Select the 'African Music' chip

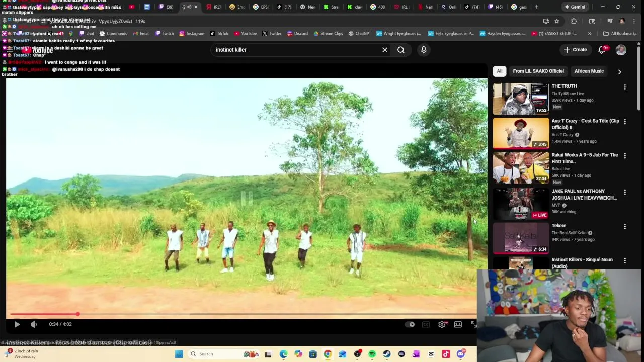tap(589, 71)
